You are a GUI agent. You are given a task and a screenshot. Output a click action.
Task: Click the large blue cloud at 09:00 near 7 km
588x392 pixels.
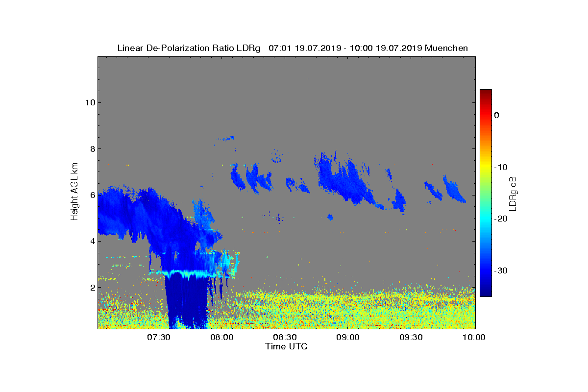tap(345, 179)
